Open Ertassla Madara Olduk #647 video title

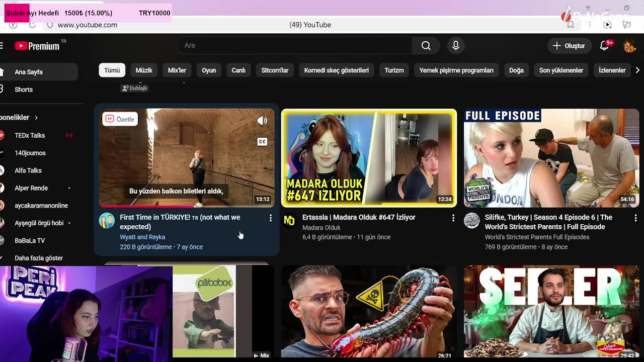(x=359, y=217)
